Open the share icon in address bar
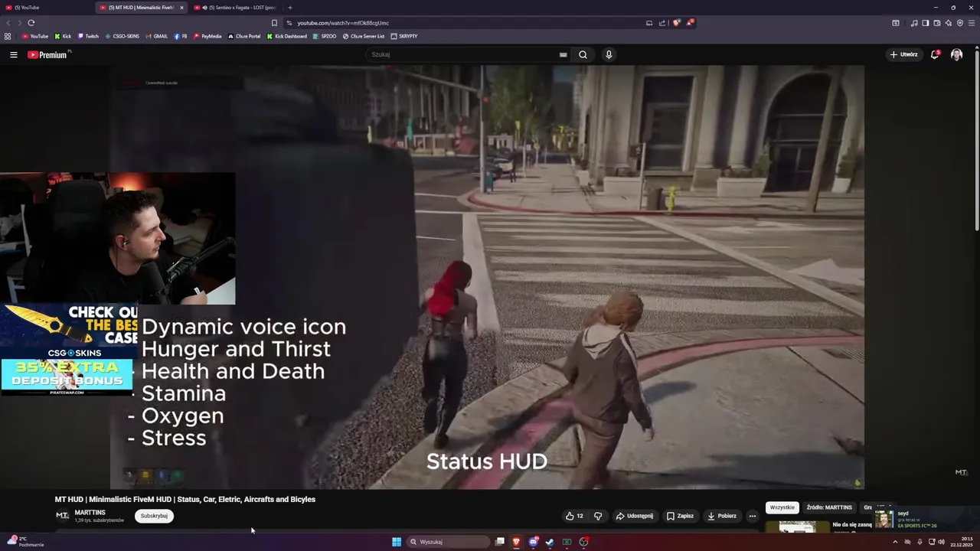The width and height of the screenshot is (980, 551). tap(662, 23)
